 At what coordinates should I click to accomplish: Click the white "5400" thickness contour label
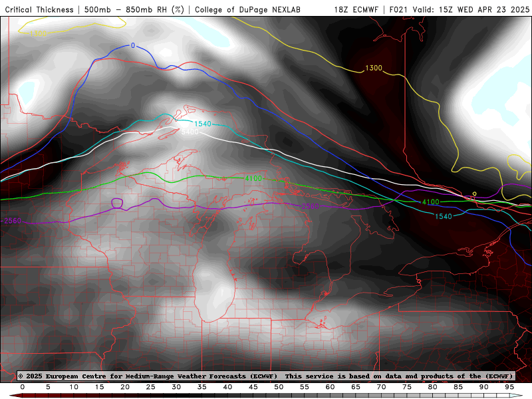click(x=190, y=132)
